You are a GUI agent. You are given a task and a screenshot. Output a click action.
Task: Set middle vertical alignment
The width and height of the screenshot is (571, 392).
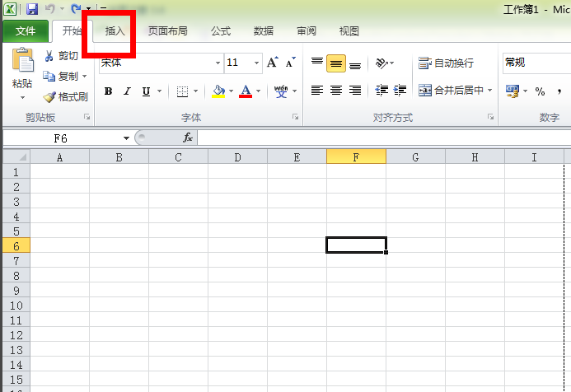tap(335, 63)
